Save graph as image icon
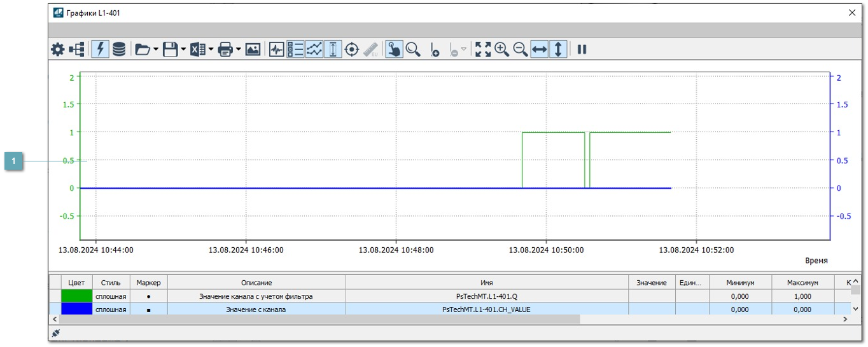 point(253,50)
